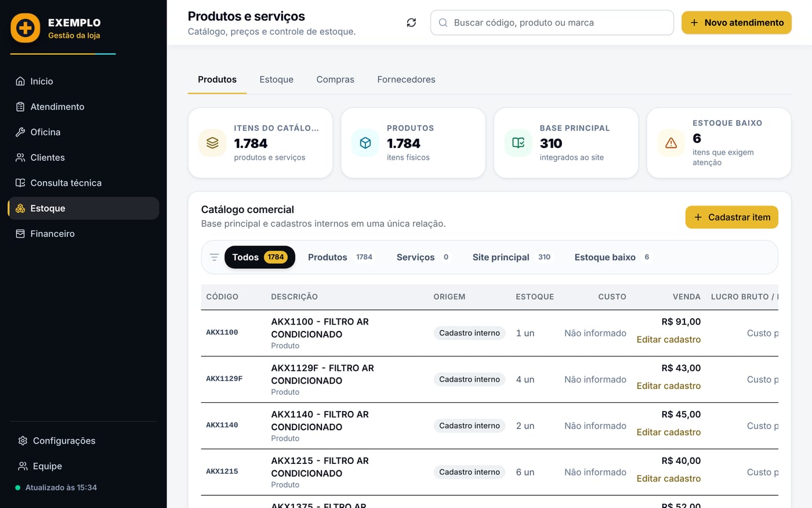Click Editar cadastro for AKX1140 row

click(x=668, y=433)
